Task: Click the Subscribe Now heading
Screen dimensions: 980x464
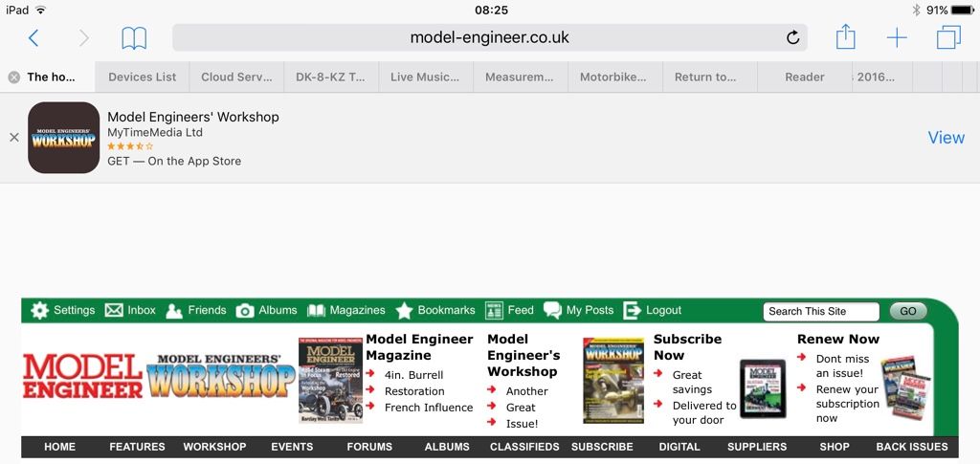Action: [687, 347]
